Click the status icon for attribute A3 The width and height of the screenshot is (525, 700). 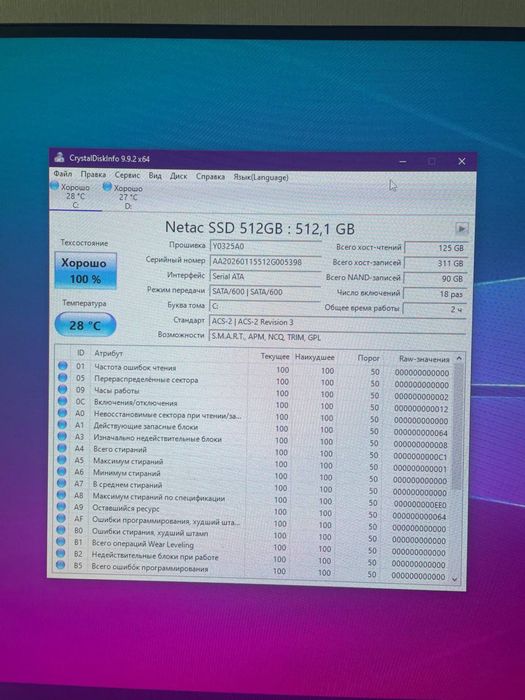tap(62, 436)
